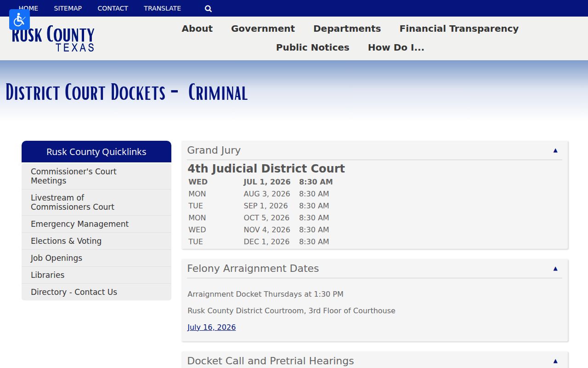The width and height of the screenshot is (588, 368).
Task: Click the Felony Arraignment Dates heading
Action: coord(253,269)
